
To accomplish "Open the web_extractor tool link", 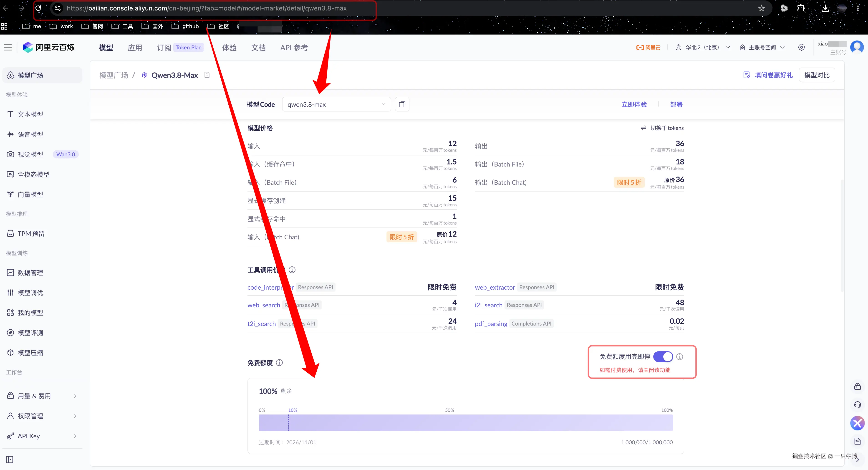I will (495, 287).
